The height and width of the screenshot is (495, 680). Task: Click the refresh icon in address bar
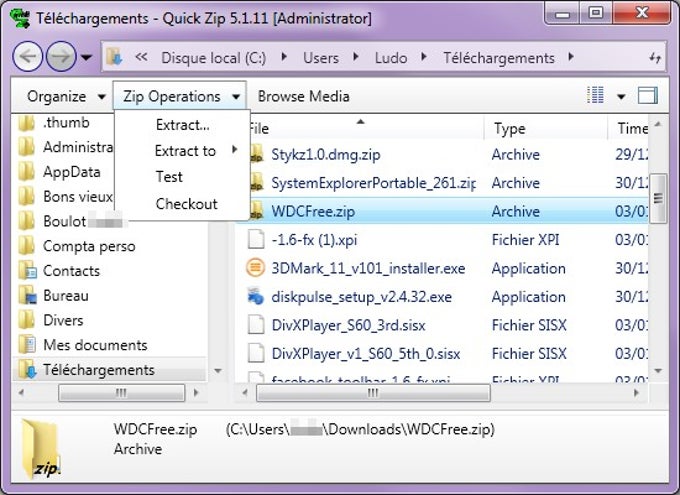pyautogui.click(x=655, y=58)
